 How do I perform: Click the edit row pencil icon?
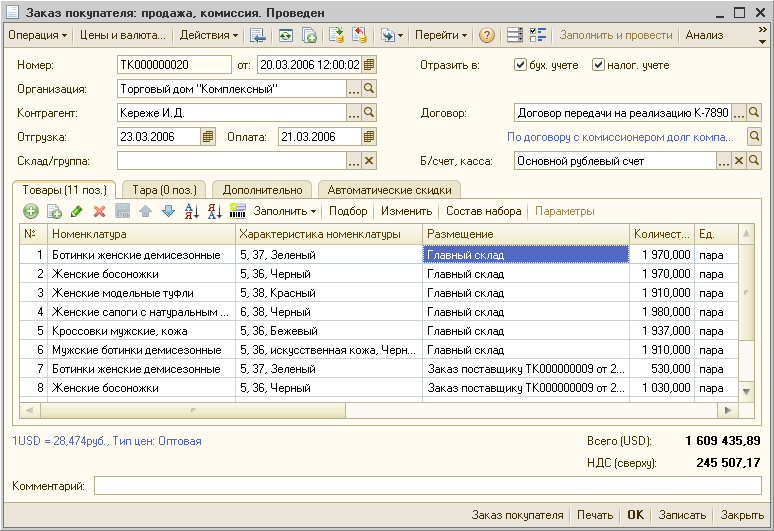coord(77,211)
